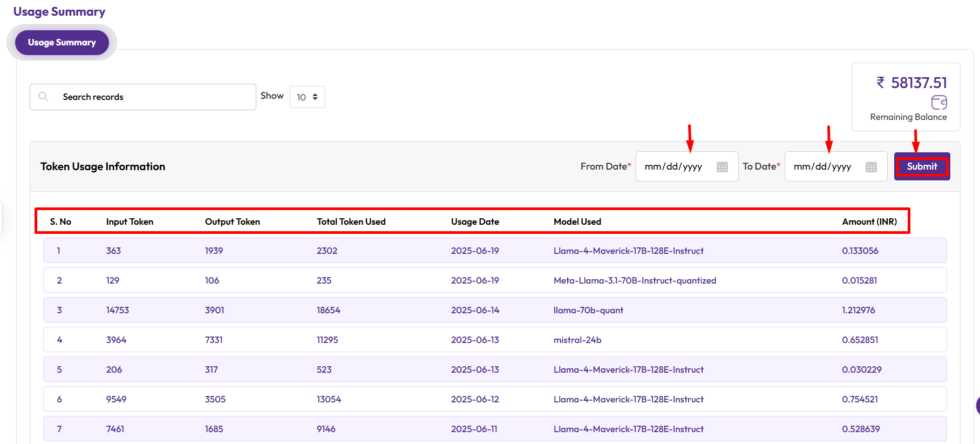Open the From Date calendar picker icon
This screenshot has width=980, height=444.
[722, 167]
